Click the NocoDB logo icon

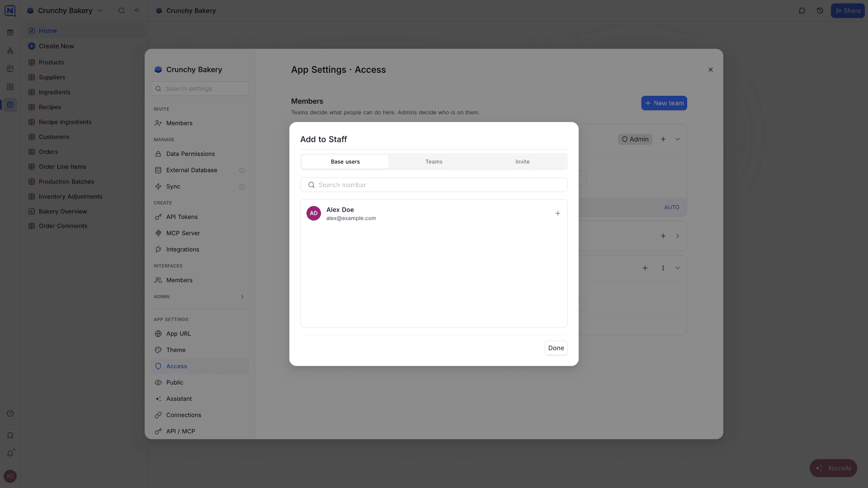coord(10,10)
